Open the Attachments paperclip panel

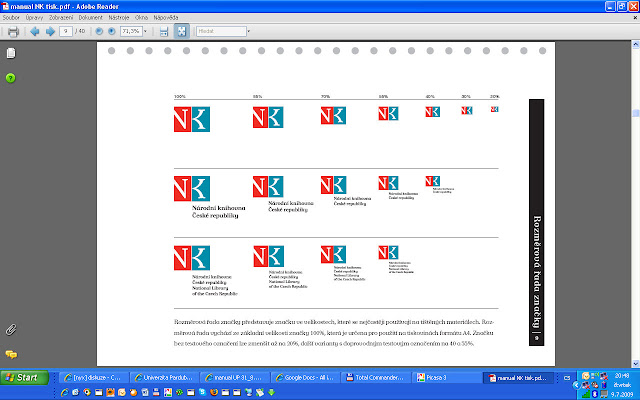(11, 330)
